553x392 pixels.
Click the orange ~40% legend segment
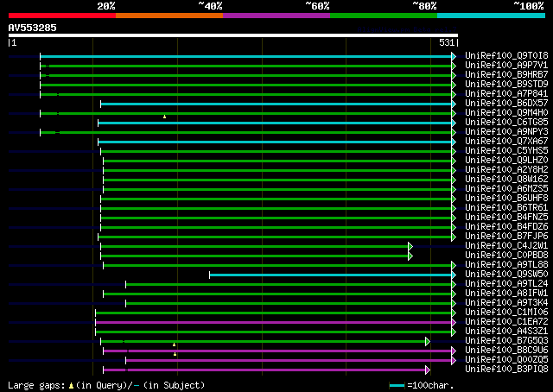click(169, 16)
